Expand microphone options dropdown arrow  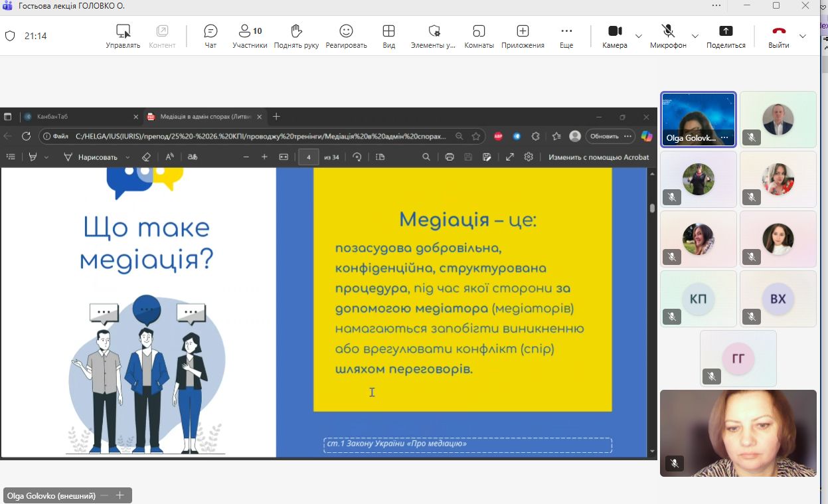click(x=695, y=36)
